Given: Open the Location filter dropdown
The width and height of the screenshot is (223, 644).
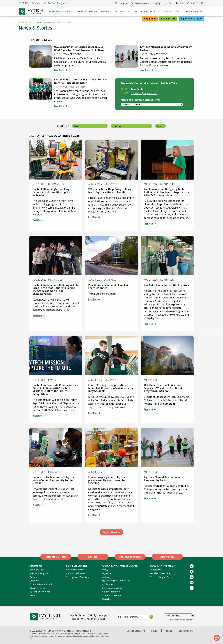Looking at the screenshot, I should [131, 126].
